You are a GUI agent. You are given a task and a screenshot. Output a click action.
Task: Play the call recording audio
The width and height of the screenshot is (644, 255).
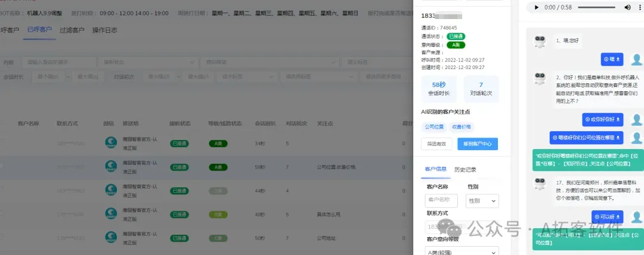click(537, 7)
